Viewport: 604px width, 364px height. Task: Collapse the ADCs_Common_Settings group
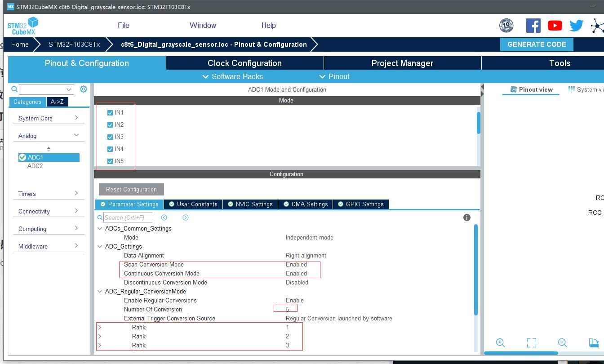click(x=100, y=228)
